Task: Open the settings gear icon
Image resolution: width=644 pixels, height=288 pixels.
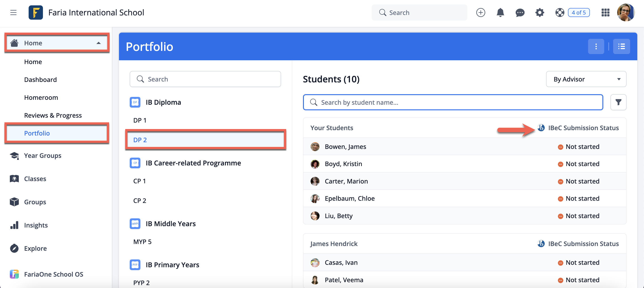Action: pyautogui.click(x=540, y=13)
